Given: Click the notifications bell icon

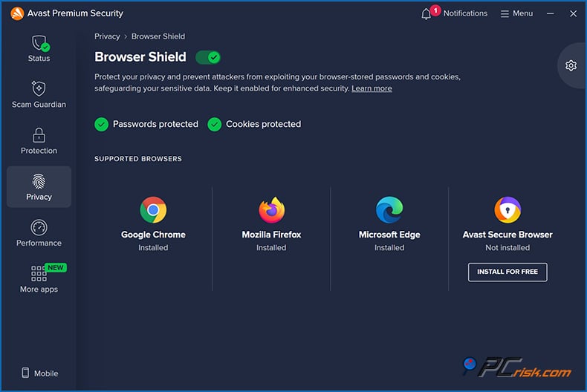Looking at the screenshot, I should pyautogui.click(x=427, y=14).
